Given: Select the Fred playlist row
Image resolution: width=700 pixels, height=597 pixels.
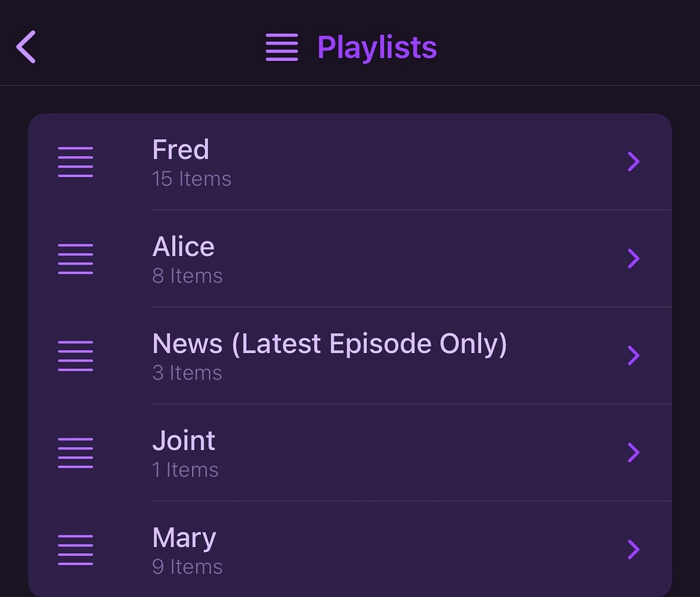Looking at the screenshot, I should (x=180, y=149).
